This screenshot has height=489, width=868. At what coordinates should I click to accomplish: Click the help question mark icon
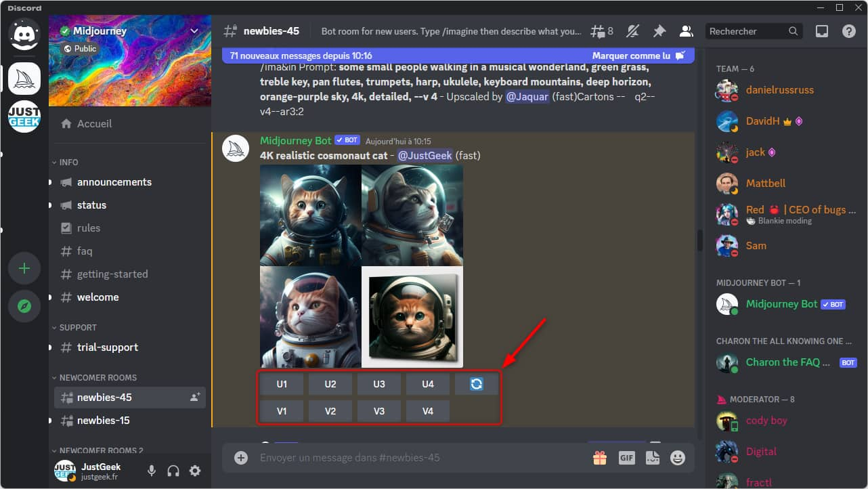click(x=848, y=31)
